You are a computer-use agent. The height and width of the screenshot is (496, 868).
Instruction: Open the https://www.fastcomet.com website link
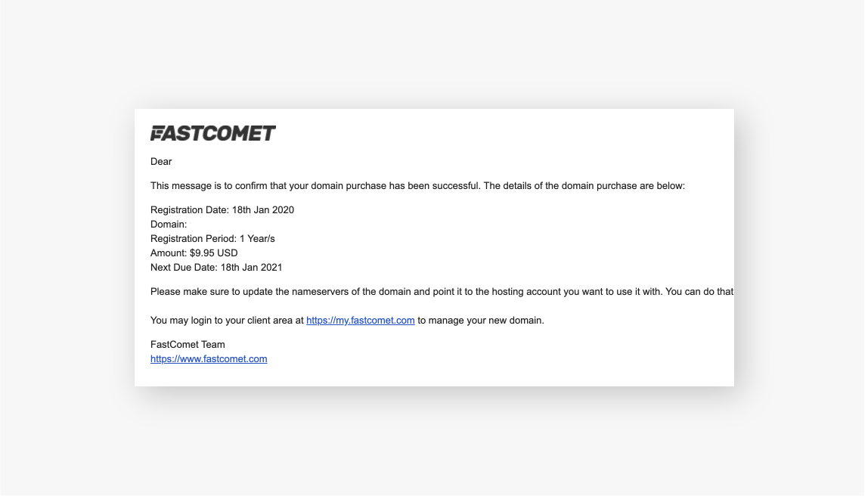[209, 359]
